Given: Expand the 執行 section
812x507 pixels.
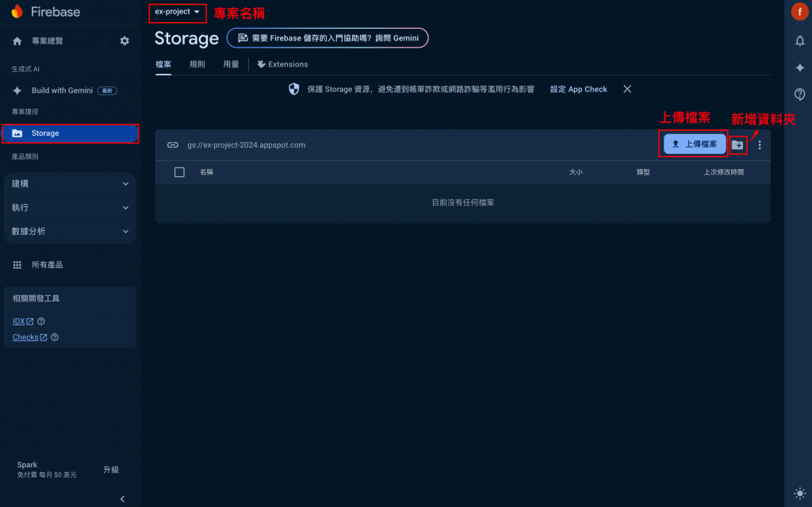Looking at the screenshot, I should click(x=70, y=208).
